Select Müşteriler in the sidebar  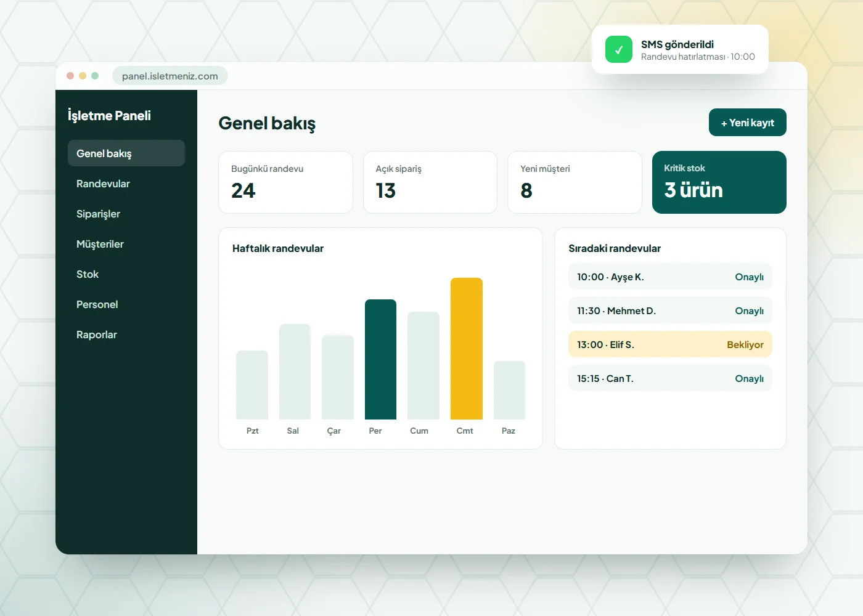[x=126, y=244]
